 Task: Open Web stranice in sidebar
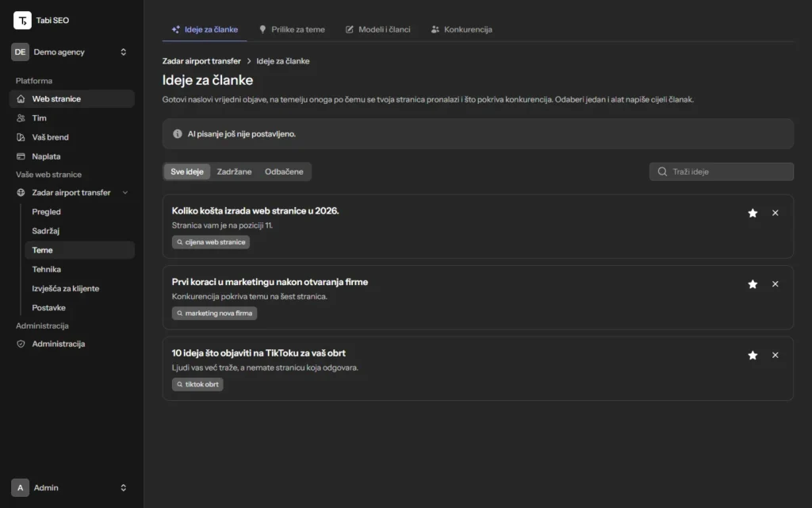pyautogui.click(x=71, y=98)
